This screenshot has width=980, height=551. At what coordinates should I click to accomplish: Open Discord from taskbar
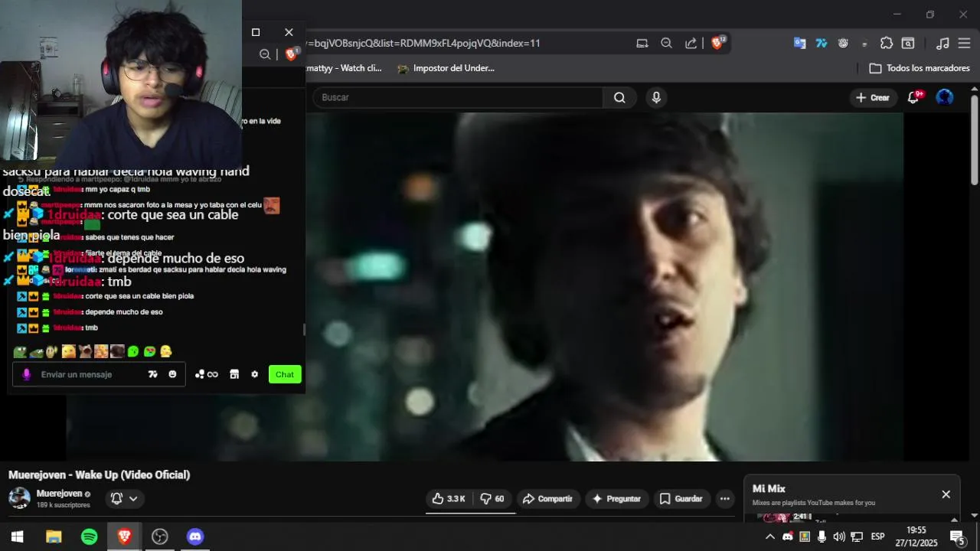[195, 536]
